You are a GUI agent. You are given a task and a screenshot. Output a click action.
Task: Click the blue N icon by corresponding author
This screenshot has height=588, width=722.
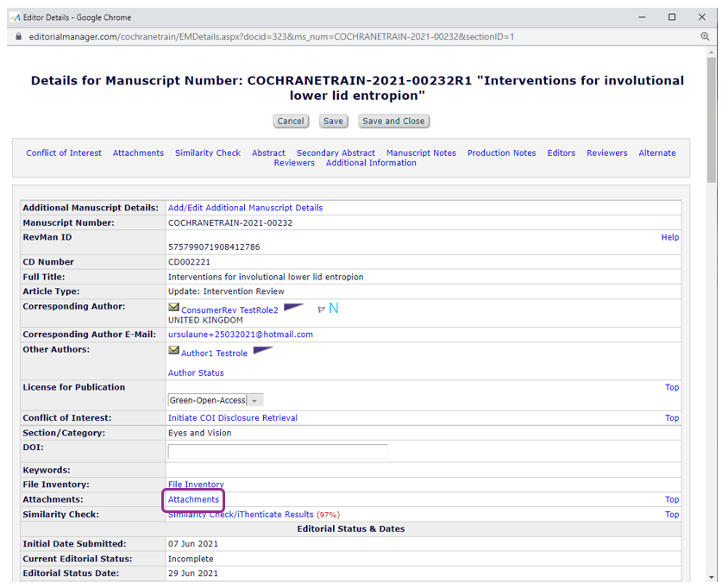point(334,309)
